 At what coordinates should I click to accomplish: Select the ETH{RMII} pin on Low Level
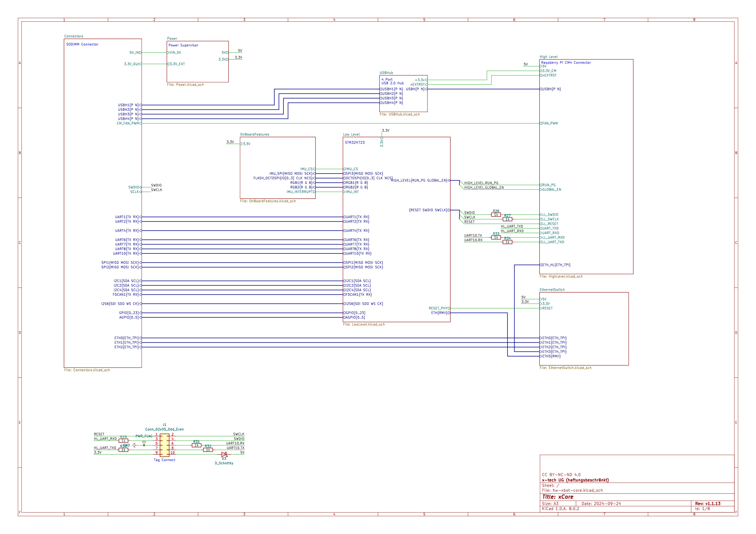tap(441, 313)
